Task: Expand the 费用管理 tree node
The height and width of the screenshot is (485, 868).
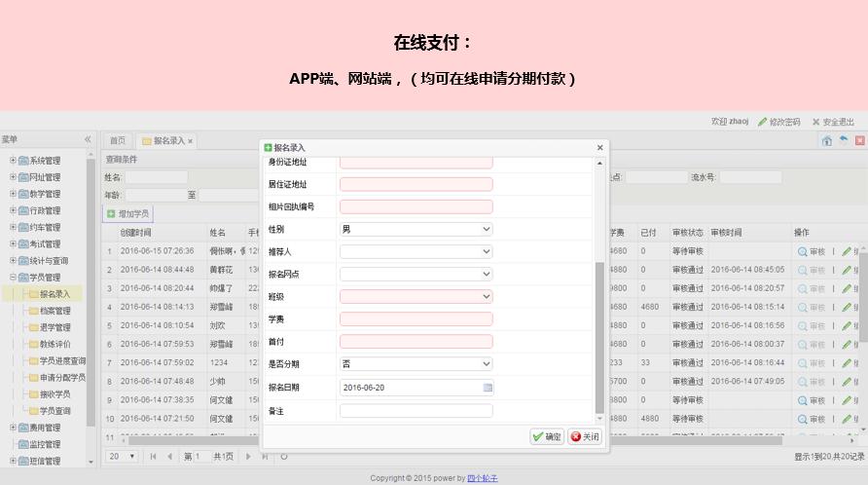Action: point(13,428)
